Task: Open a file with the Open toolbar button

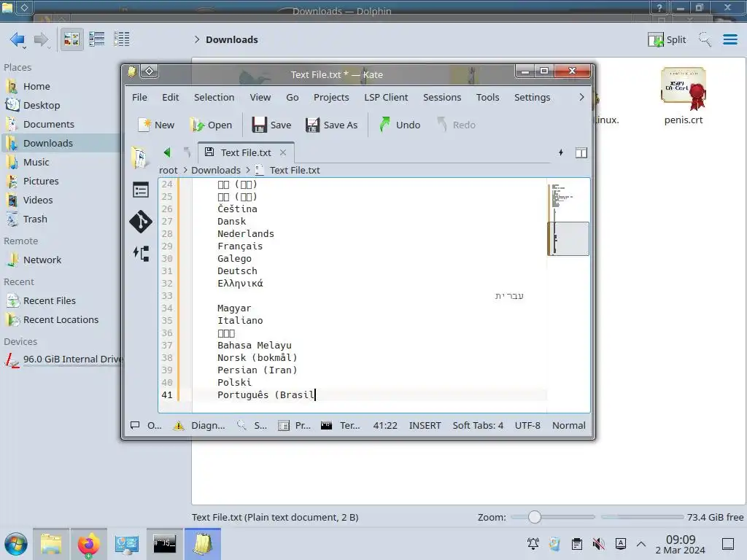Action: (211, 125)
